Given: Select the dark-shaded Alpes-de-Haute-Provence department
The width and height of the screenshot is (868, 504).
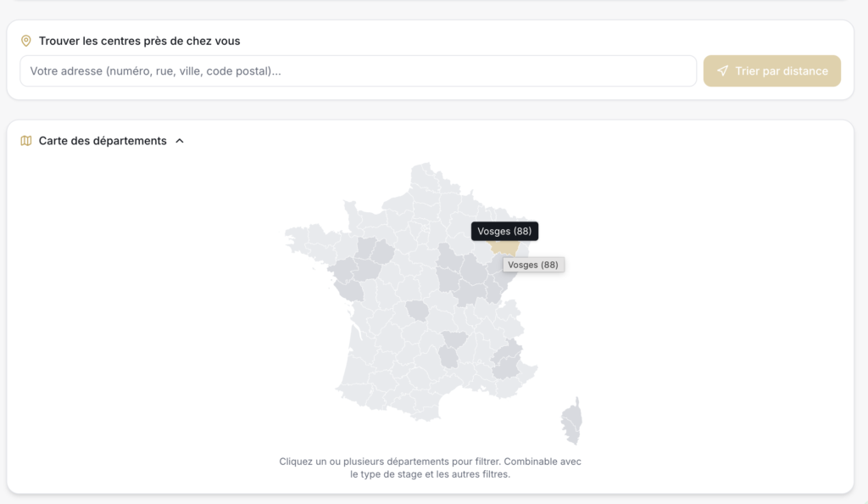Looking at the screenshot, I should 506,367.
